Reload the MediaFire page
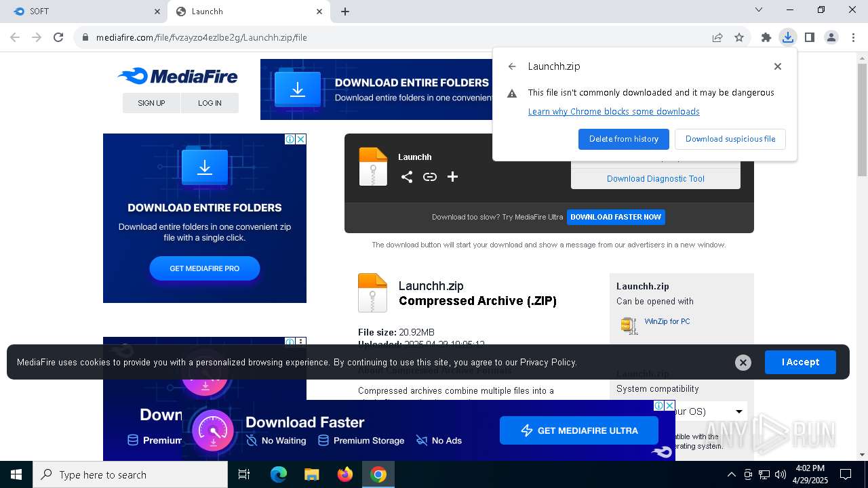Viewport: 868px width, 488px height. point(58,37)
